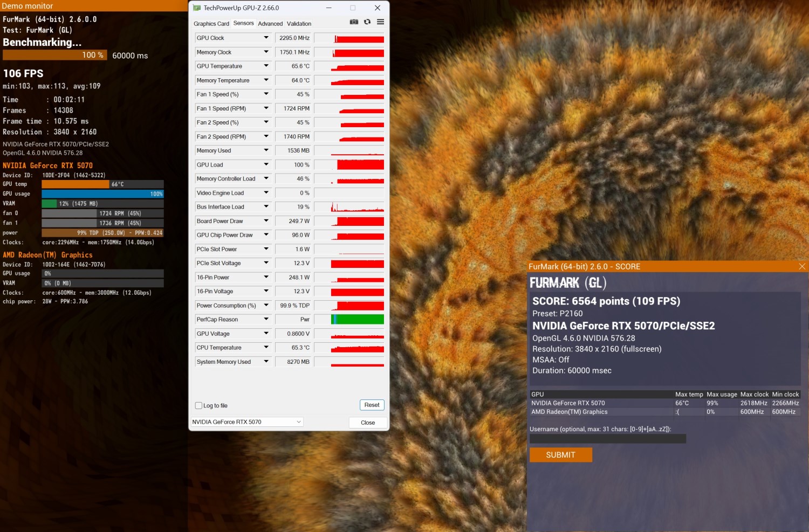
Task: Open the Board Power Draw dropdown
Action: tap(266, 221)
